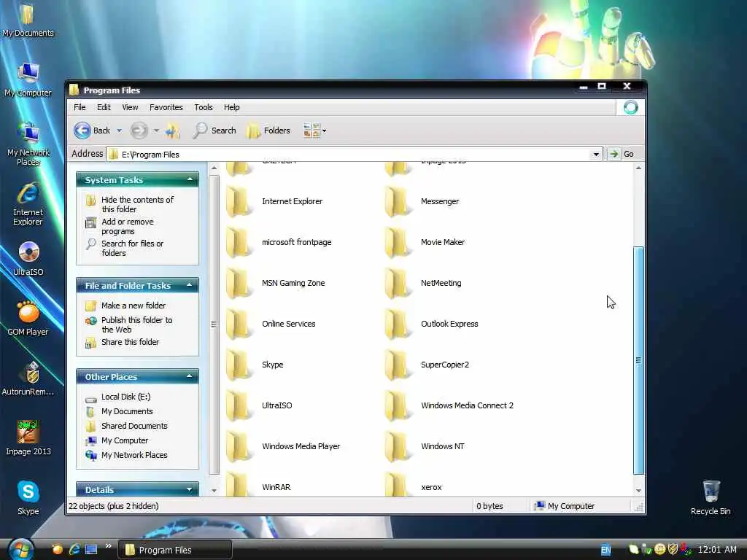The width and height of the screenshot is (747, 560).
Task: Click the Forward arrow button
Action: (139, 131)
